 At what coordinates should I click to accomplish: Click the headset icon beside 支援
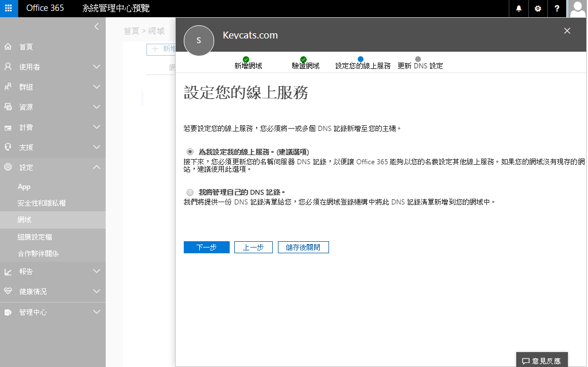pos(8,146)
